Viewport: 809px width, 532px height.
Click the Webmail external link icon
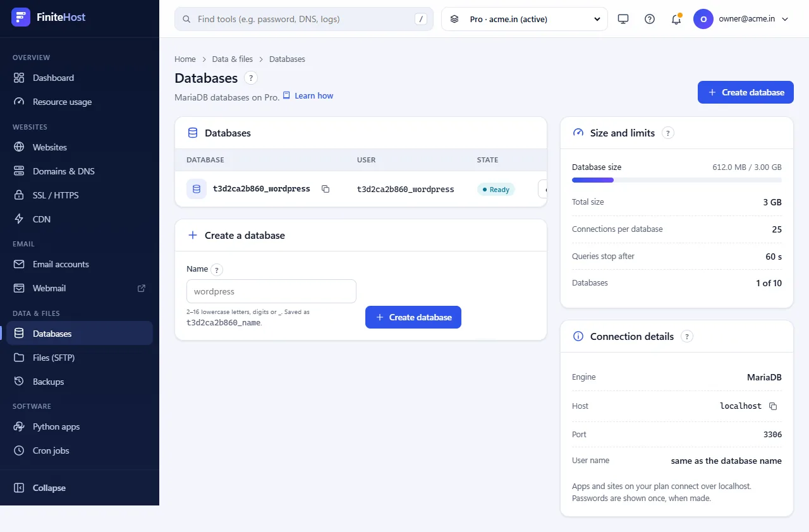click(142, 288)
